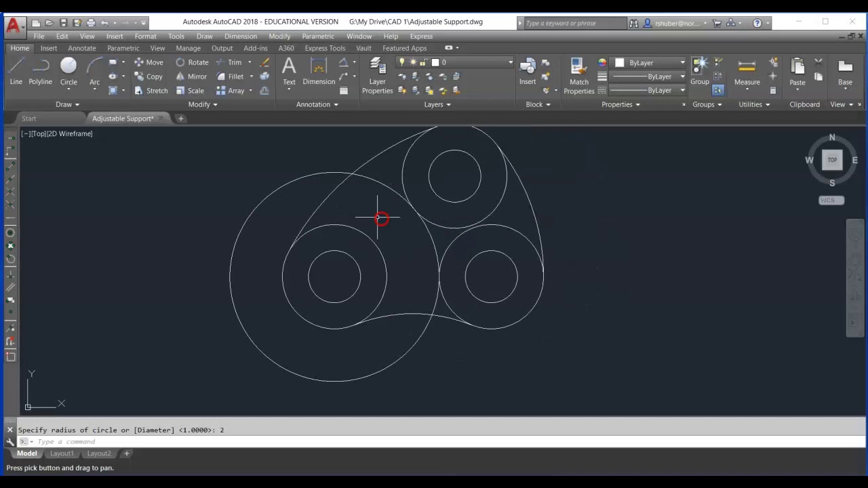Open the Dimension menu
This screenshot has height=488, width=868.
pyautogui.click(x=241, y=36)
